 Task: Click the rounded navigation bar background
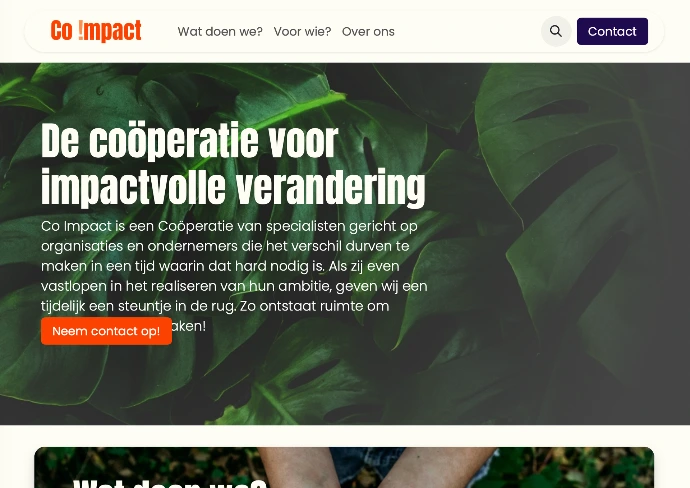click(466, 31)
